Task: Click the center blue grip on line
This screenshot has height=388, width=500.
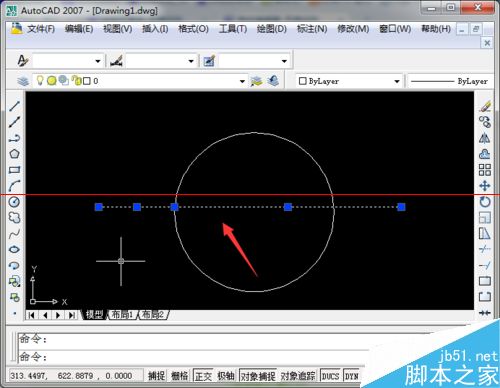Action: [174, 207]
